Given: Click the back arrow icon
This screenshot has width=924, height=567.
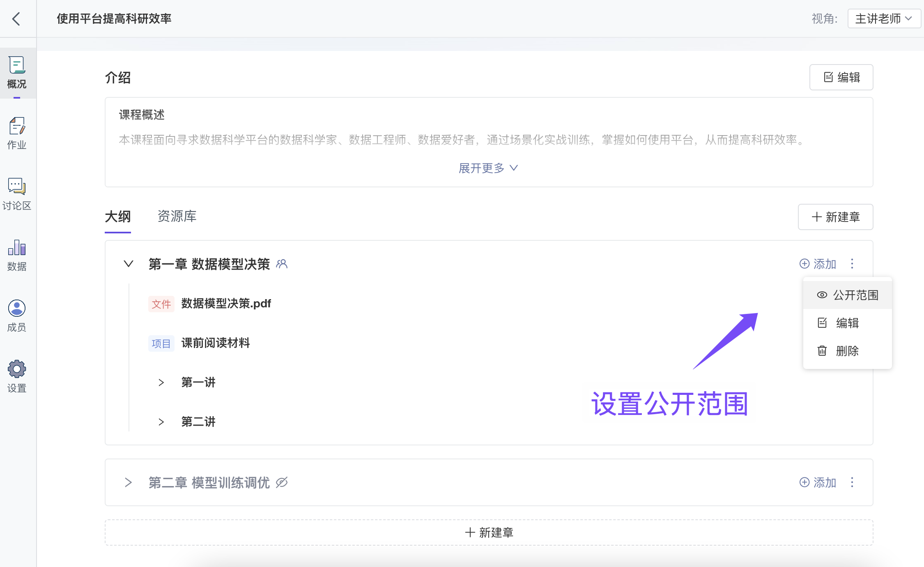Looking at the screenshot, I should (x=16, y=19).
